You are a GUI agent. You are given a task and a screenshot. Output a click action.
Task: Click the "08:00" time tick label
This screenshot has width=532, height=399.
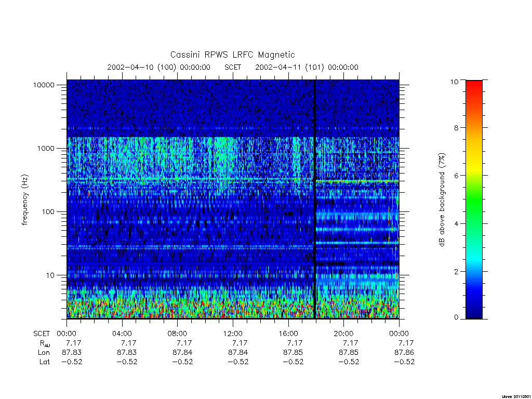point(178,334)
